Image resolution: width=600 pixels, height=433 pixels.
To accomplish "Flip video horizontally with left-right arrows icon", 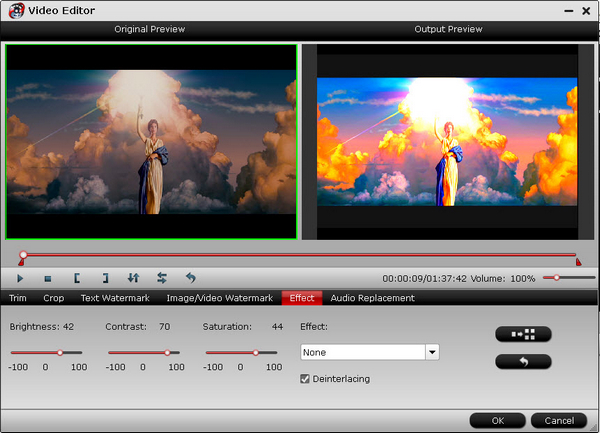I will [x=162, y=278].
